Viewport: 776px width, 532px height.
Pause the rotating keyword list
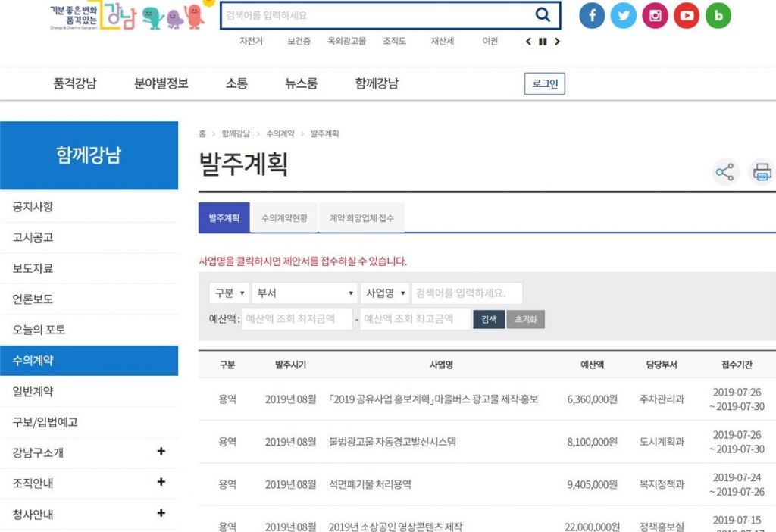coord(543,42)
